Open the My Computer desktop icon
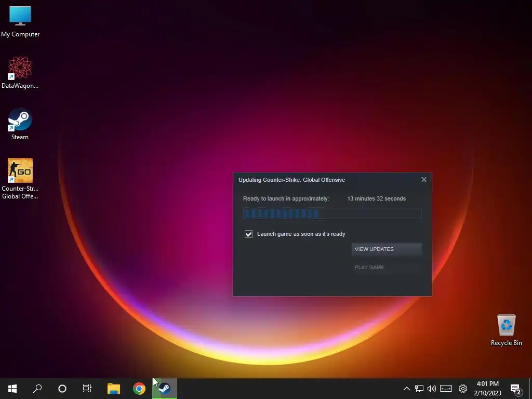This screenshot has height=399, width=532. pyautogui.click(x=20, y=21)
